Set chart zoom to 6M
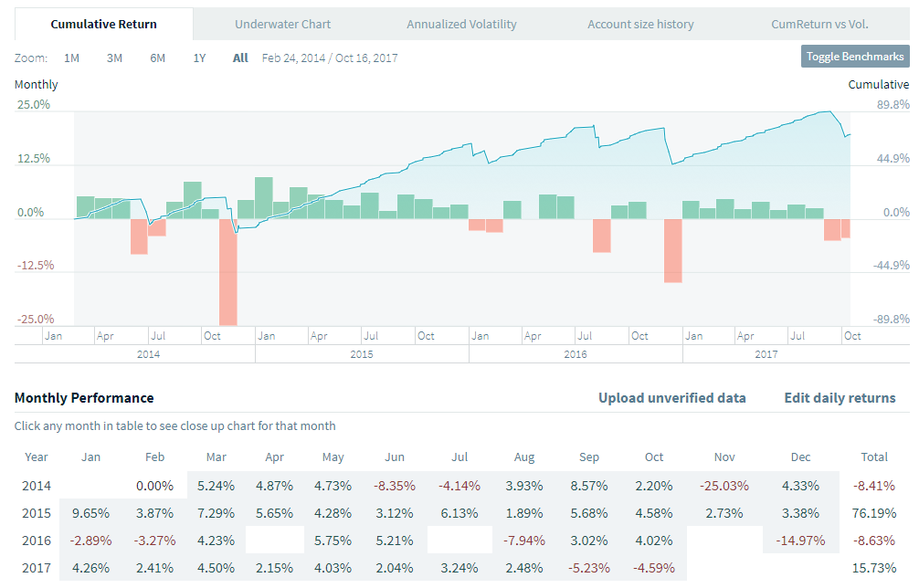The width and height of the screenshot is (919, 588). [158, 58]
